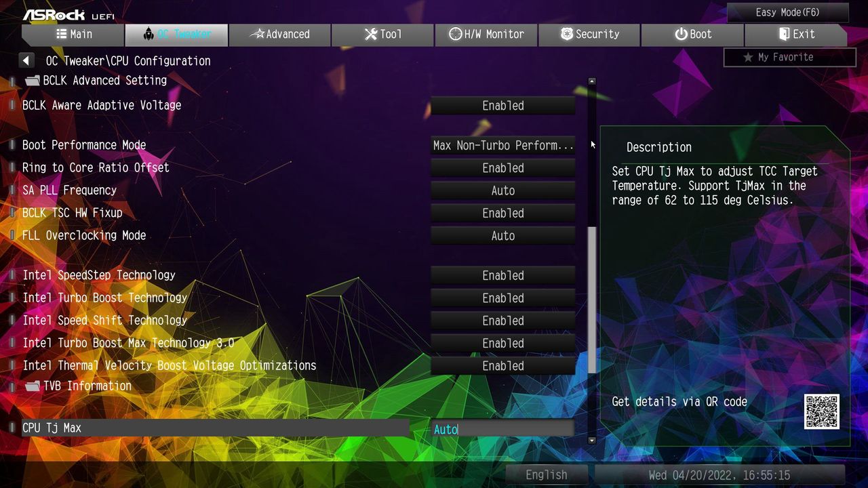This screenshot has height=488, width=868.
Task: Open Boot Performance Mode dropdown
Action: [x=503, y=146]
